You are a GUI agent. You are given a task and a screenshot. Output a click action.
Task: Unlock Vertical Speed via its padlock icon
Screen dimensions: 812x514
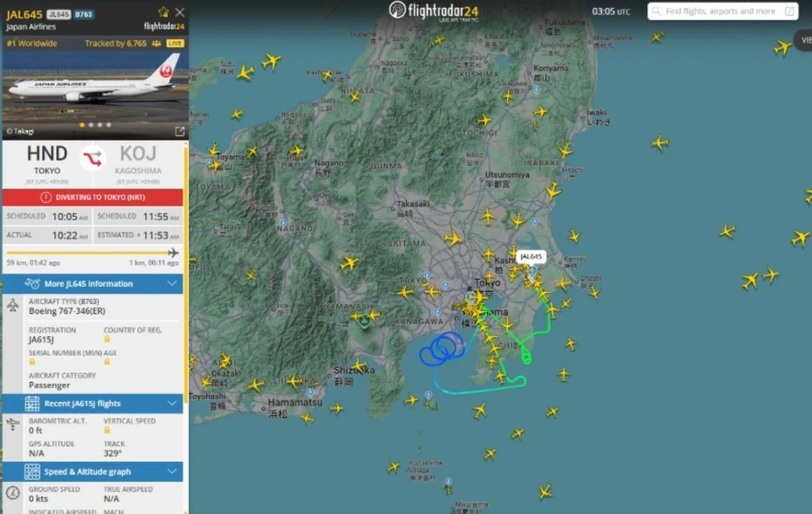[107, 430]
